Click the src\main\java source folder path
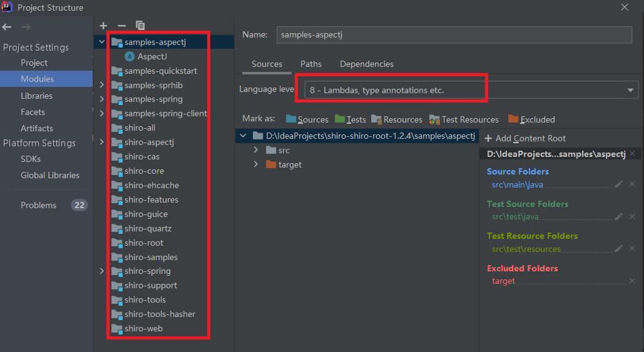This screenshot has width=644, height=352. pyautogui.click(x=518, y=184)
